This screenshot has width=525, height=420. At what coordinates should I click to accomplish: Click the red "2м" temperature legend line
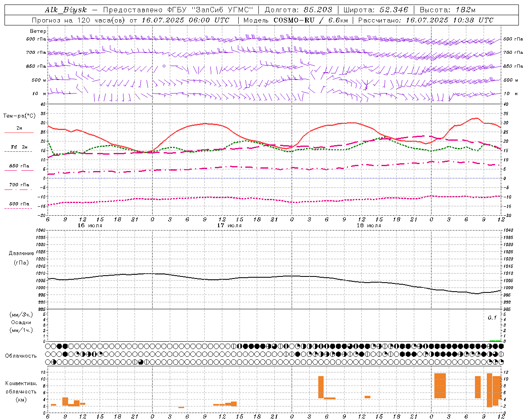pyautogui.click(x=19, y=132)
